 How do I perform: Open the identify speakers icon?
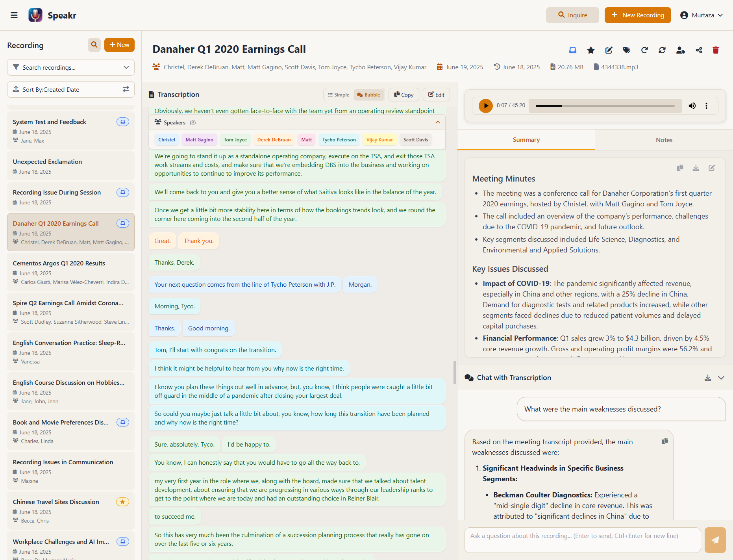(681, 50)
